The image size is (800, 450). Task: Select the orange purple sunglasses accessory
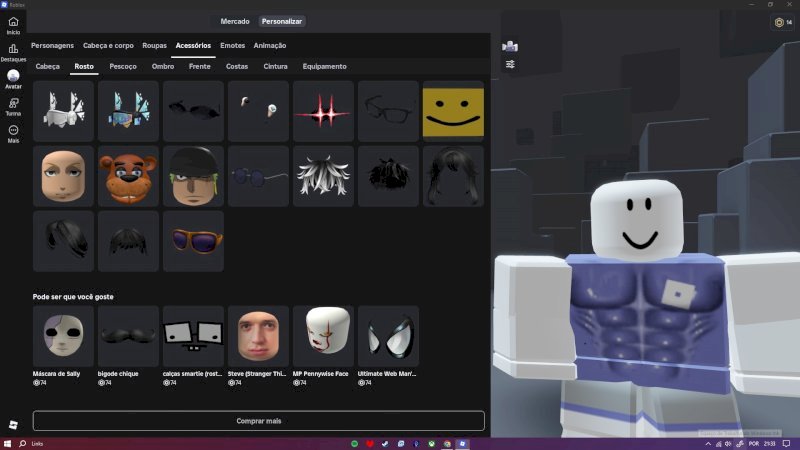(193, 241)
